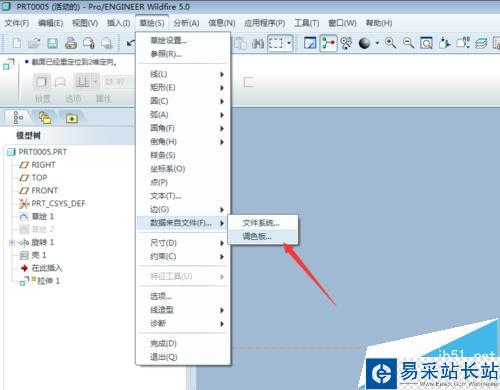The image size is (500, 390).
Task: Toggle the spin center icon
Action: coord(328,43)
